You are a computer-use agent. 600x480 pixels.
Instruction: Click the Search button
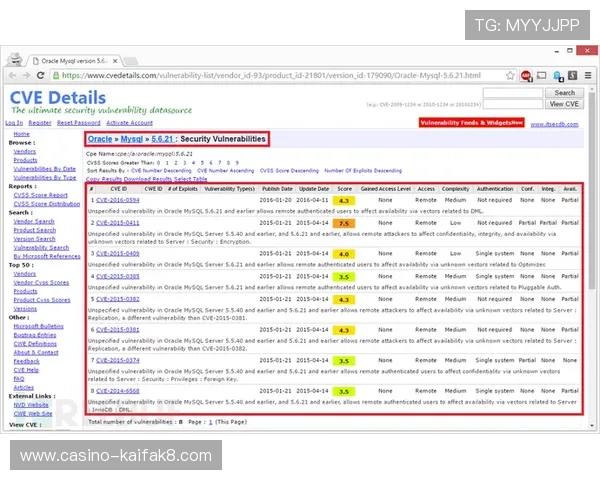[564, 93]
